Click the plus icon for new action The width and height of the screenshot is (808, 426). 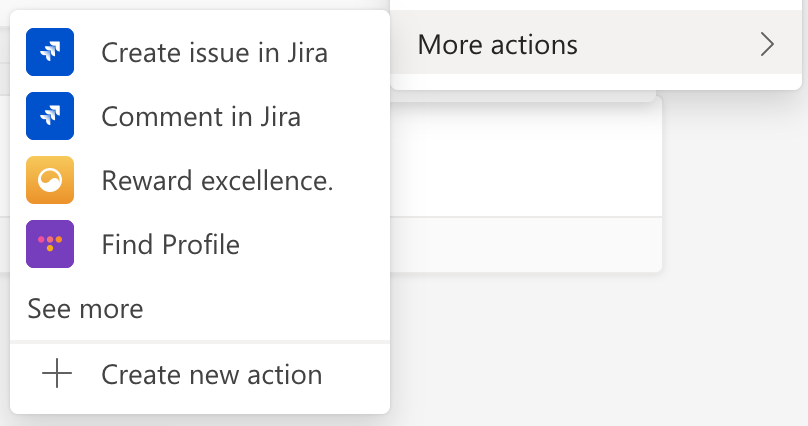(57, 373)
